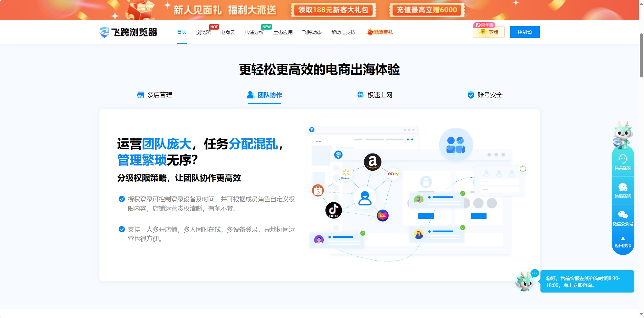Click the page vertical scrollbar thumb
Viewport: 644px width, 318px height.
tap(641, 55)
